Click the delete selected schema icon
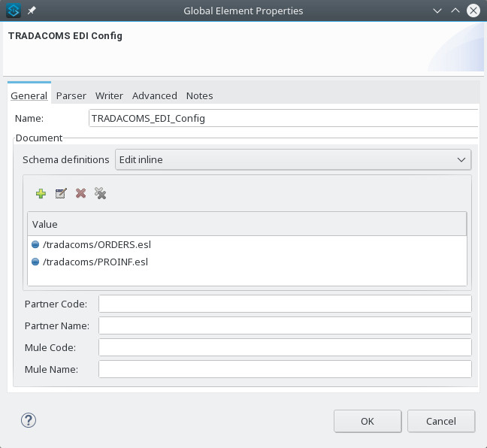The image size is (487, 448). coord(80,194)
